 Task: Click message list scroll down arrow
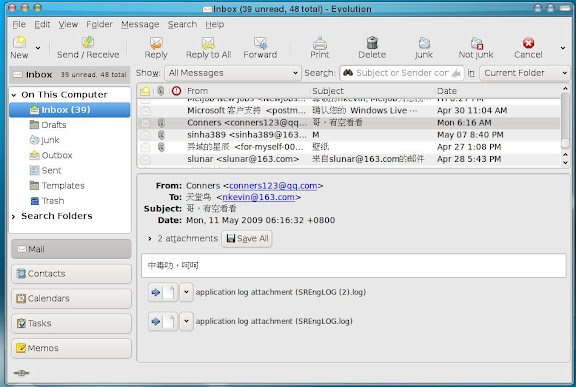[565, 163]
